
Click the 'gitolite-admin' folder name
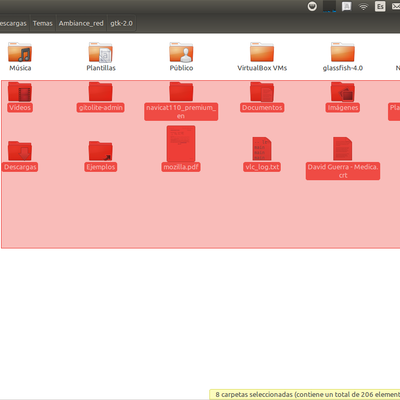click(101, 108)
